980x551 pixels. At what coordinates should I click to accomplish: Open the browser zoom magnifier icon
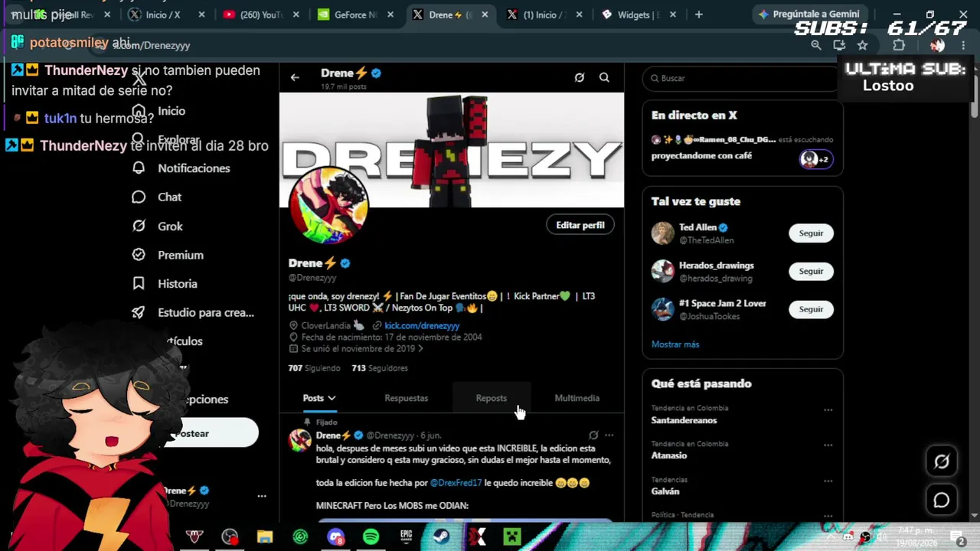(816, 45)
